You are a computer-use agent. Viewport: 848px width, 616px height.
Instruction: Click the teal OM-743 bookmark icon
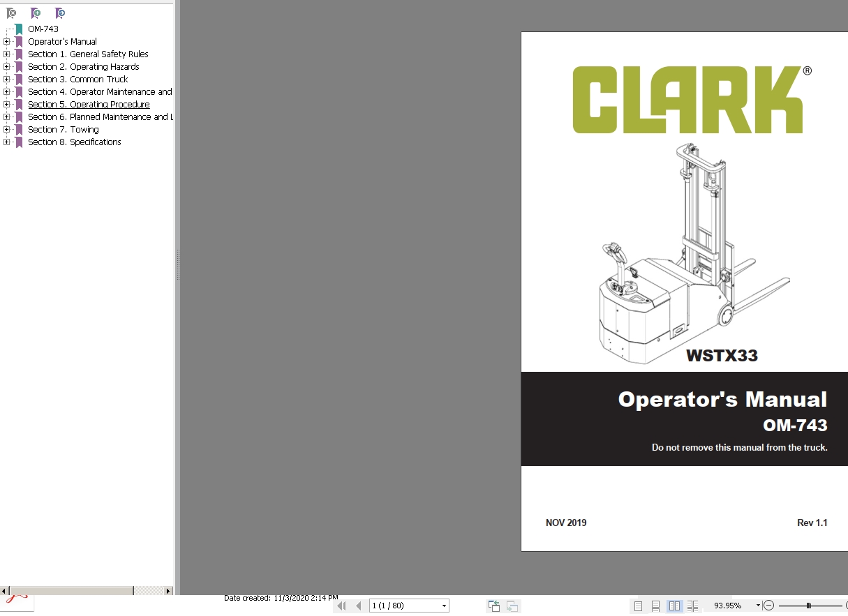tap(19, 29)
